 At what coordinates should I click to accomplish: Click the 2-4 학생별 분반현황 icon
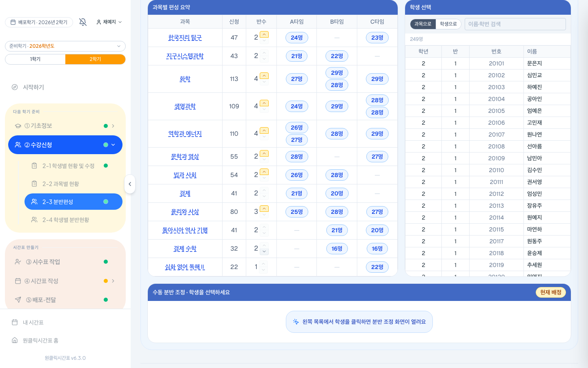coord(34,220)
